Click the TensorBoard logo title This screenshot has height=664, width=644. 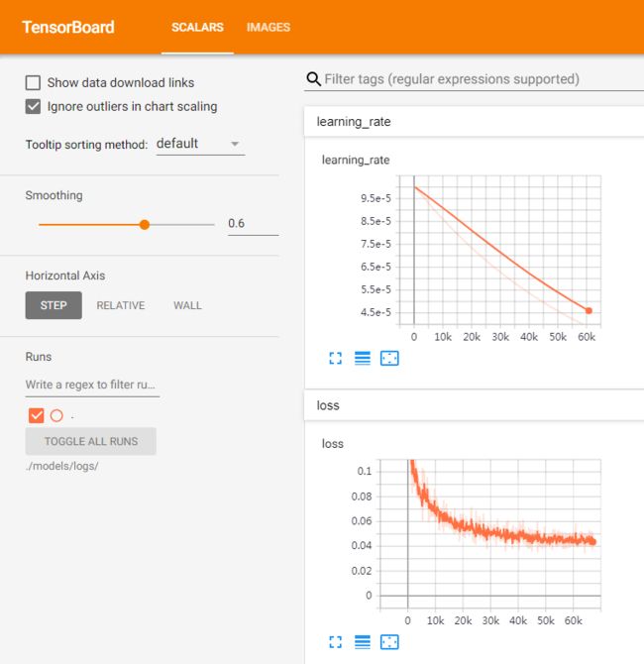(68, 27)
